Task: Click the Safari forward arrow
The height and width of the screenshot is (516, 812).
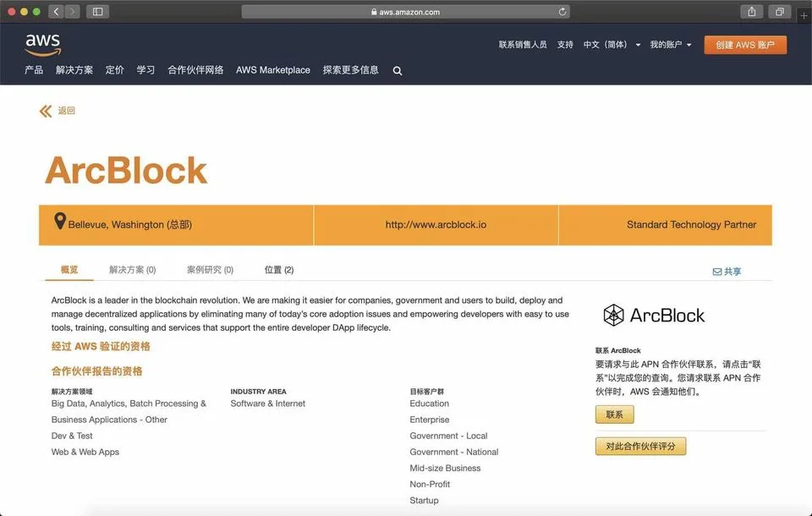Action: 73,11
